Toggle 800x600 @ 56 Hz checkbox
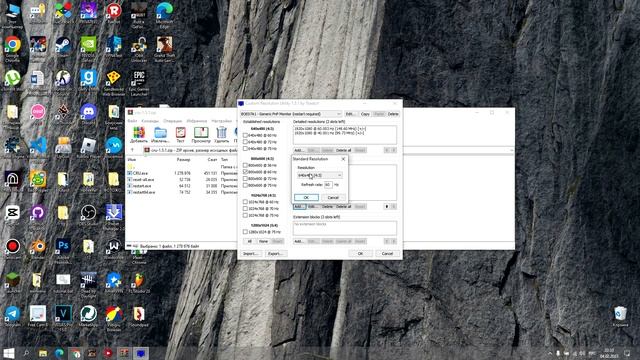 pos(245,165)
